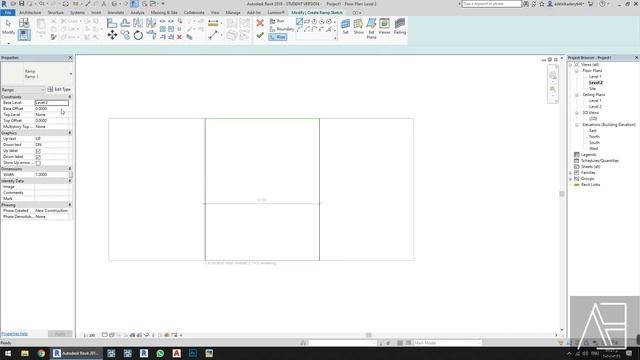The image size is (640, 360).
Task: Expand the Families tree node
Action: pos(571,173)
